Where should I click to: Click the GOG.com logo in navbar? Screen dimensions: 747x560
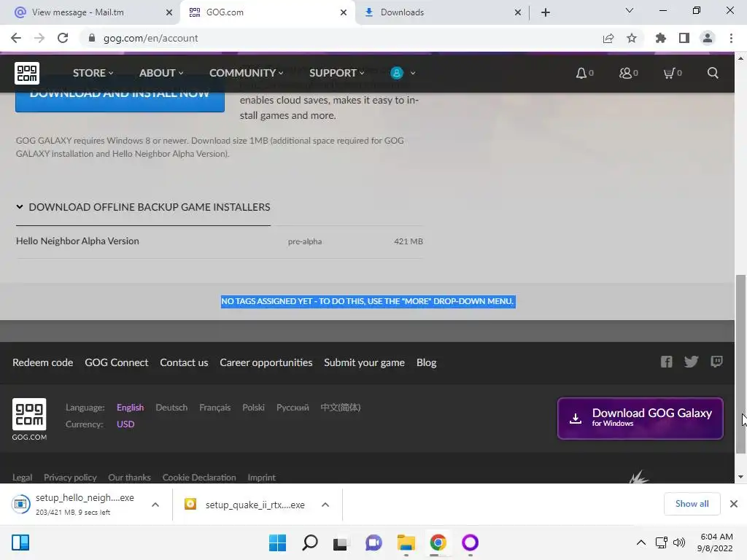tap(27, 73)
